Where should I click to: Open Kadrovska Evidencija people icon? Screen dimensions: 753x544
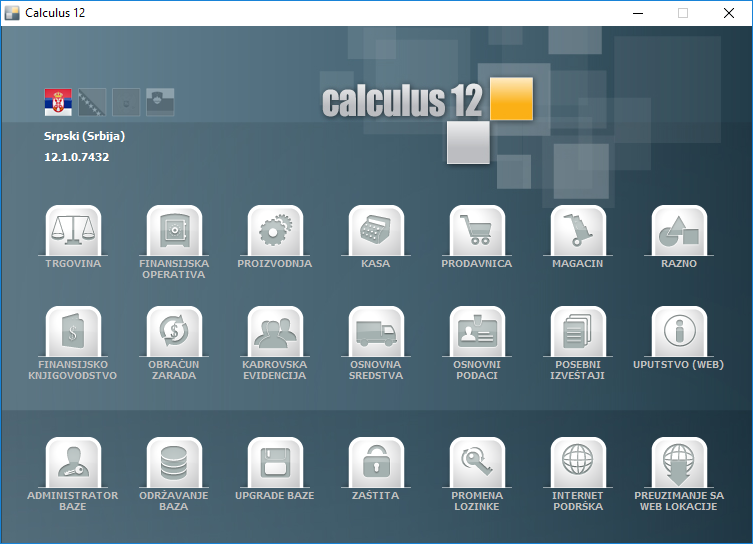point(275,332)
